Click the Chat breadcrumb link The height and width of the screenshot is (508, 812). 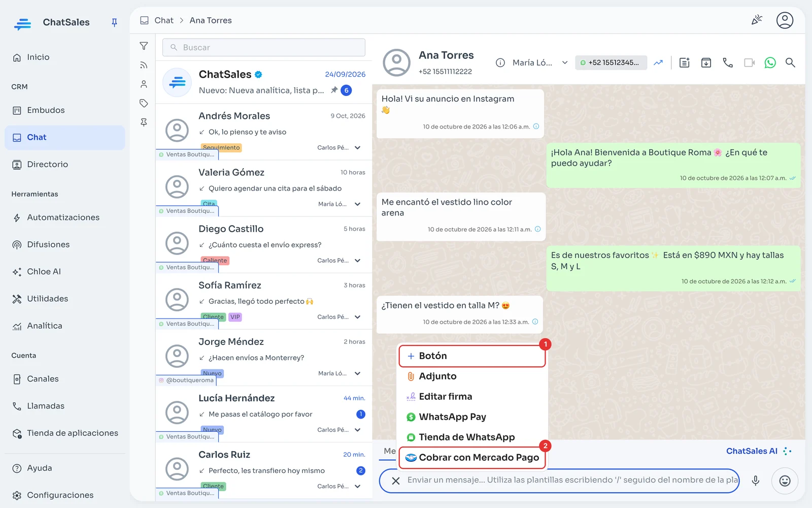pyautogui.click(x=164, y=20)
